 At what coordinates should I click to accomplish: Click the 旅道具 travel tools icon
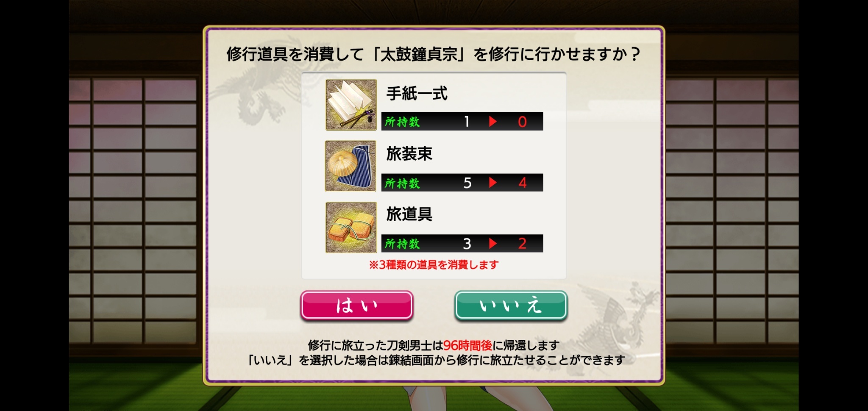point(351,227)
